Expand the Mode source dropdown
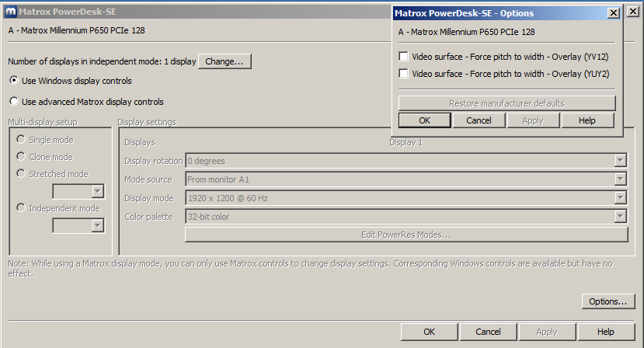 click(620, 179)
